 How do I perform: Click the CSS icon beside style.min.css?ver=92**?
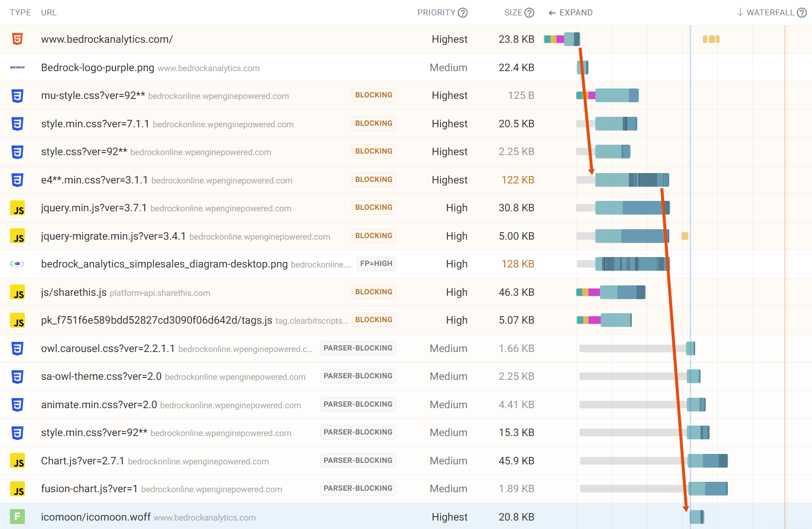pyautogui.click(x=17, y=433)
